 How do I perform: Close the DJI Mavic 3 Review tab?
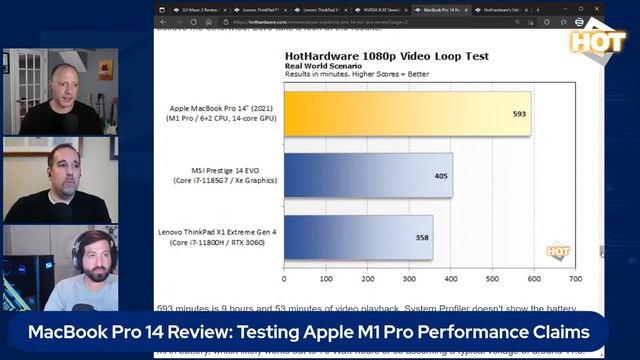[x=225, y=10]
